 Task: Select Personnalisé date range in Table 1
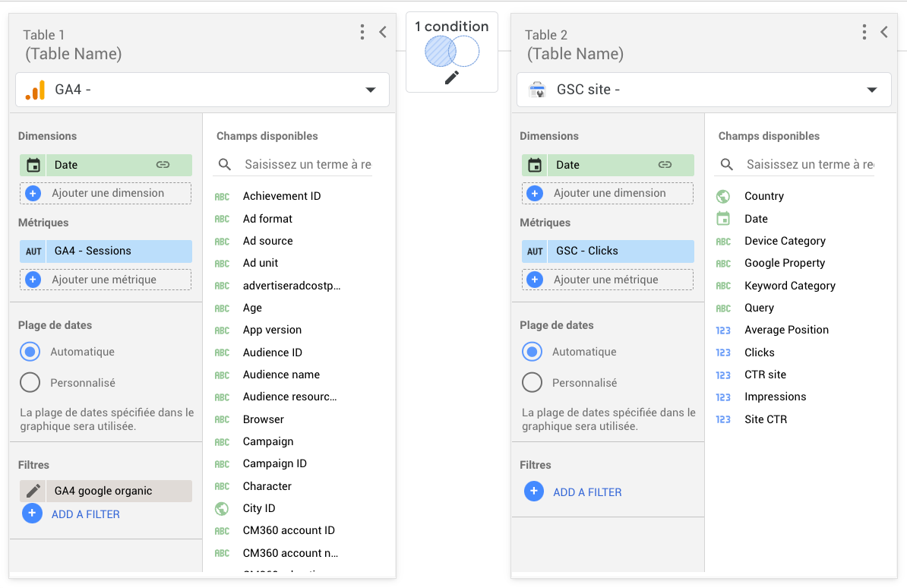point(30,383)
